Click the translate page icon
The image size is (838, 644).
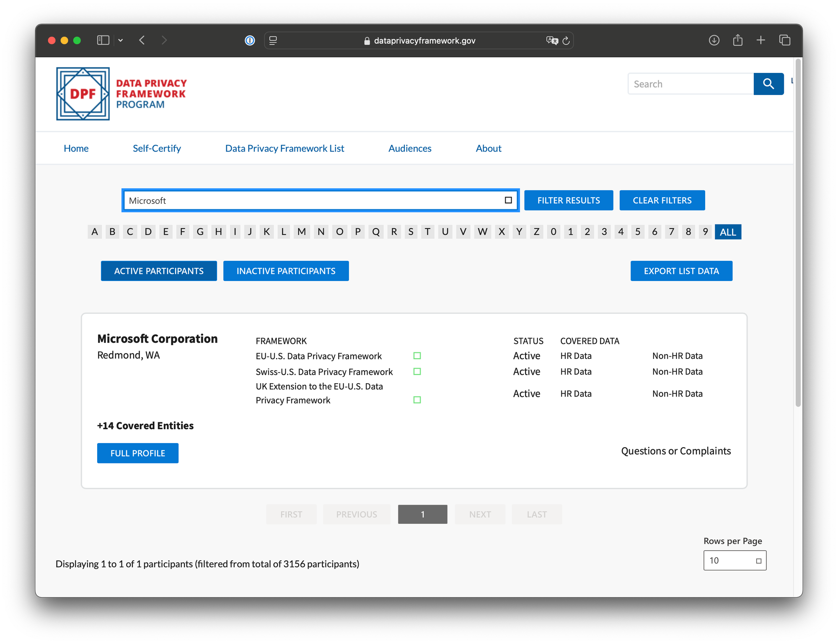552,40
